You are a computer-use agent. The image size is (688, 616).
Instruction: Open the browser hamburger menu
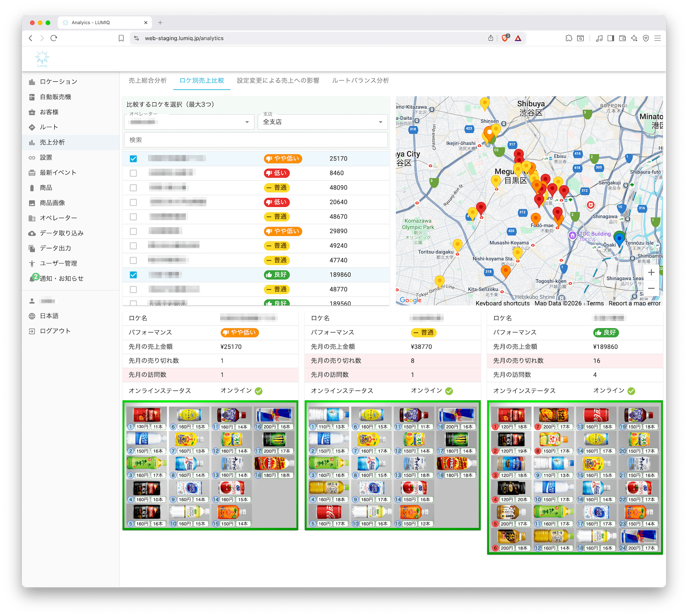657,38
